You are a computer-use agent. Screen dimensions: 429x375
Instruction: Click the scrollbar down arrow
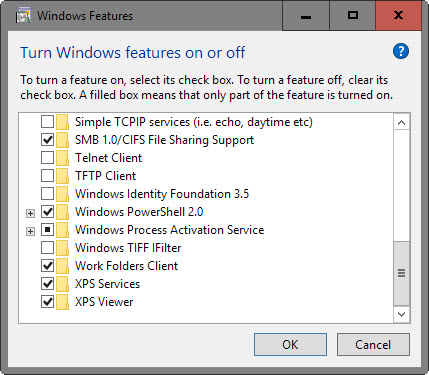(402, 314)
